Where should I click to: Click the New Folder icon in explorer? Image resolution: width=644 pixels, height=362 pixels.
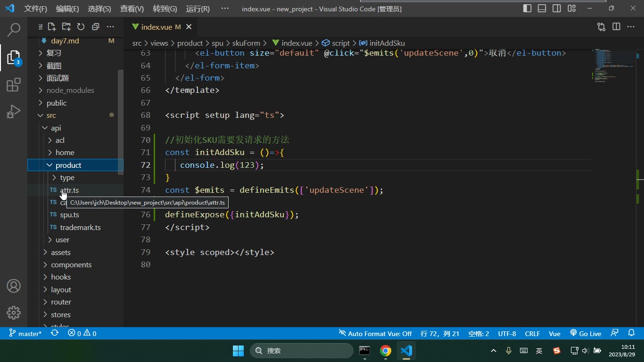66,27
